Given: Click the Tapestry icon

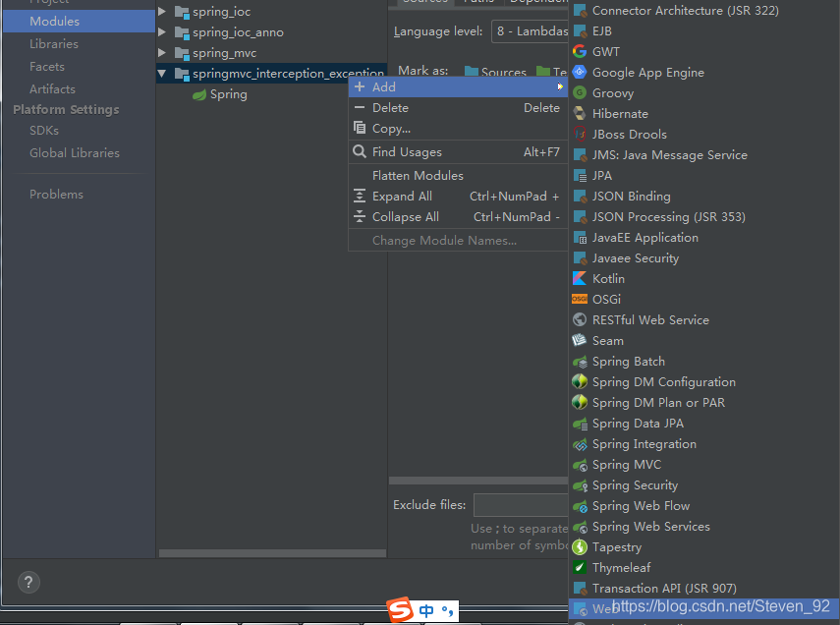Looking at the screenshot, I should [x=580, y=546].
